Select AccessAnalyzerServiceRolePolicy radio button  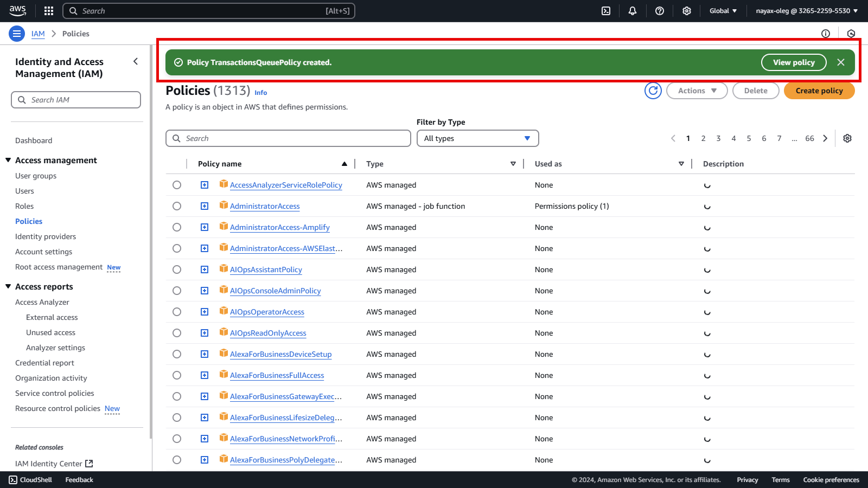pyautogui.click(x=177, y=185)
